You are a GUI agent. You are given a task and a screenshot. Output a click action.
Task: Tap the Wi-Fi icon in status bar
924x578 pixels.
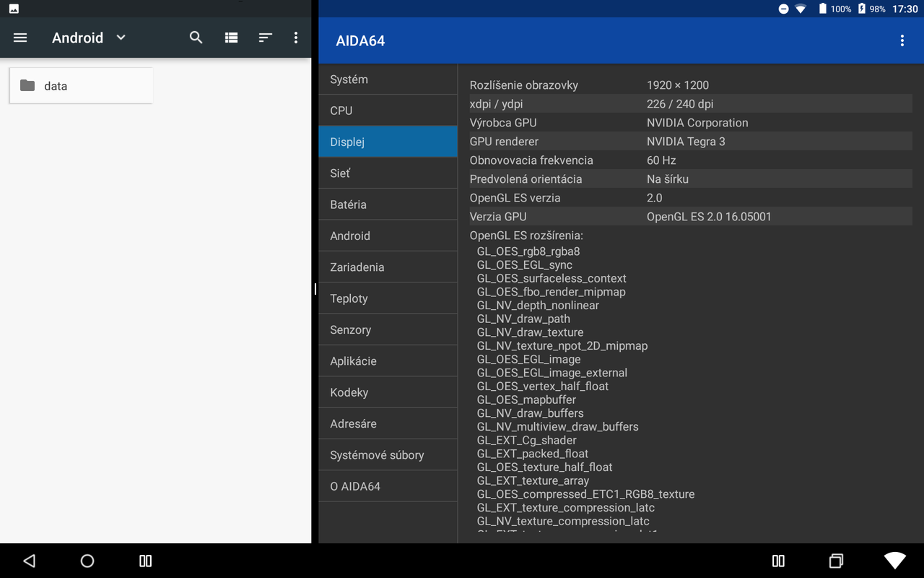801,9
